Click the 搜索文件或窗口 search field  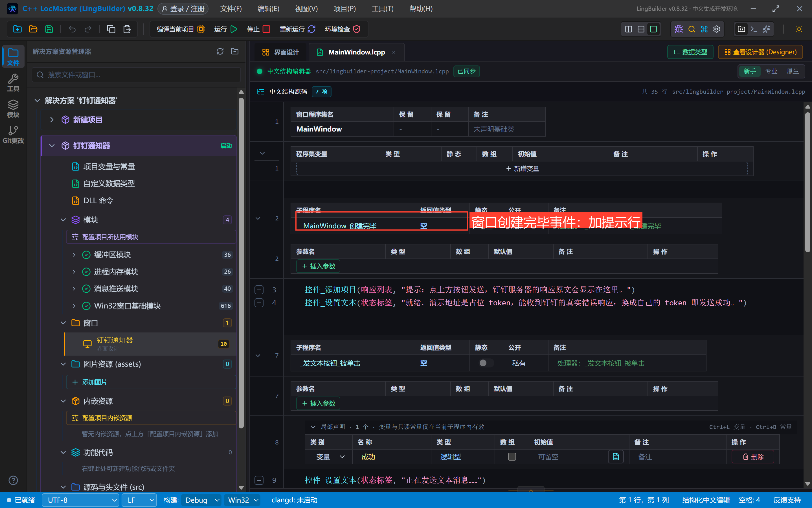(x=136, y=75)
